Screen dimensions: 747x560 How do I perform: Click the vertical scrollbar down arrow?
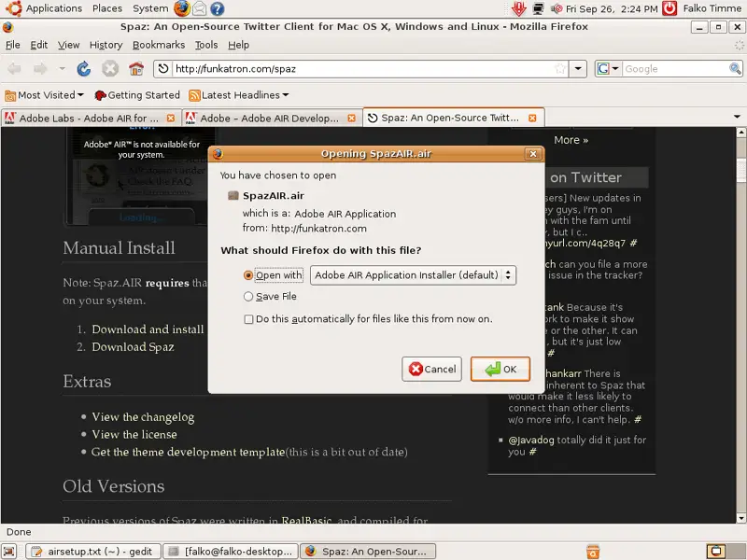[x=740, y=518]
